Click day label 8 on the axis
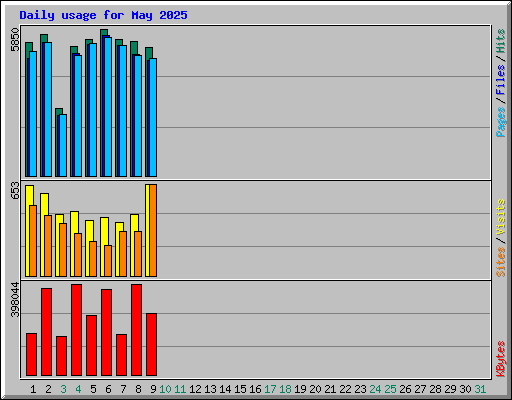Screen dimensions: 512x400 tap(138, 389)
